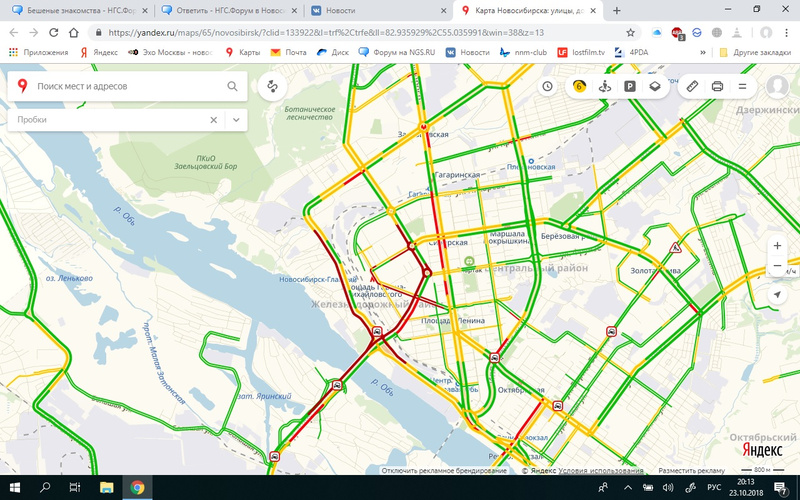
Task: Open the route builder icon
Action: coord(272,86)
